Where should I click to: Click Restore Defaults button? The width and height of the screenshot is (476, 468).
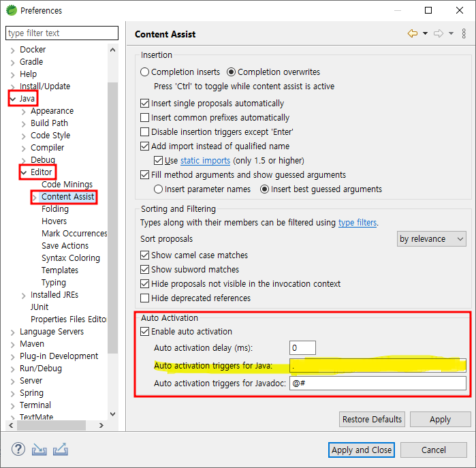372,420
